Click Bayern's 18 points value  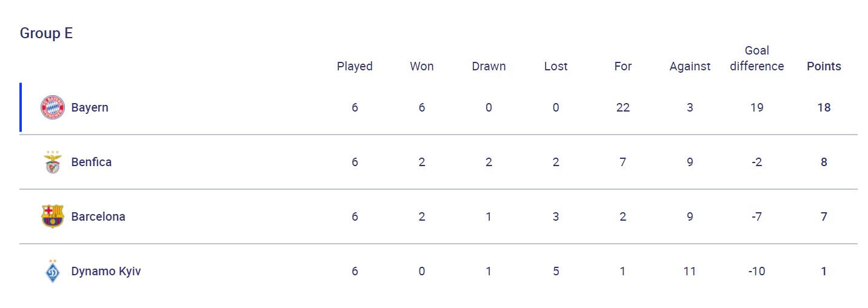pos(824,108)
